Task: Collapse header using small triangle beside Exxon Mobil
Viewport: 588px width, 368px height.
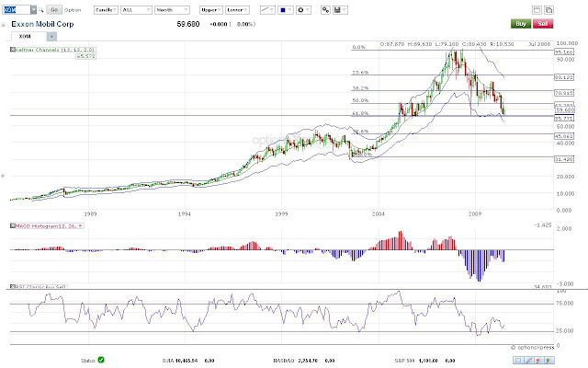Action: (4, 25)
